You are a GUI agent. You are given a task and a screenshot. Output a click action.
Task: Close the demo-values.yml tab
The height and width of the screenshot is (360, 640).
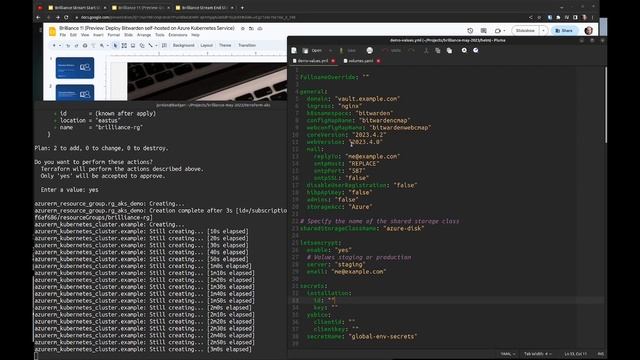pyautogui.click(x=333, y=61)
